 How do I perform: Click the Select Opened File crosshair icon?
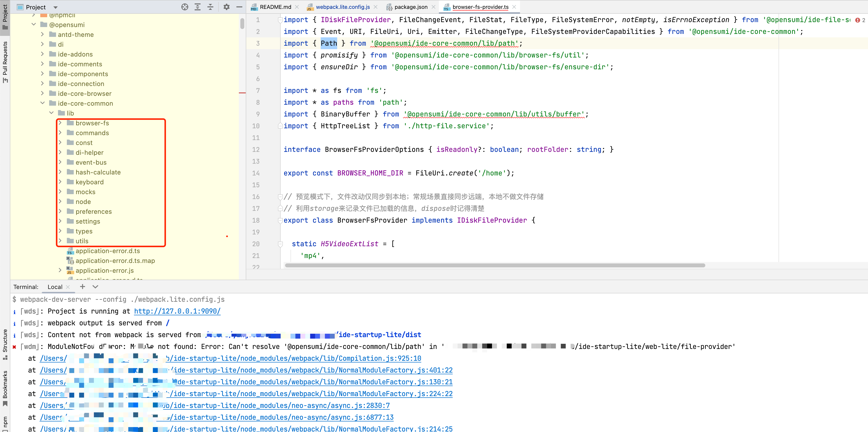(185, 7)
